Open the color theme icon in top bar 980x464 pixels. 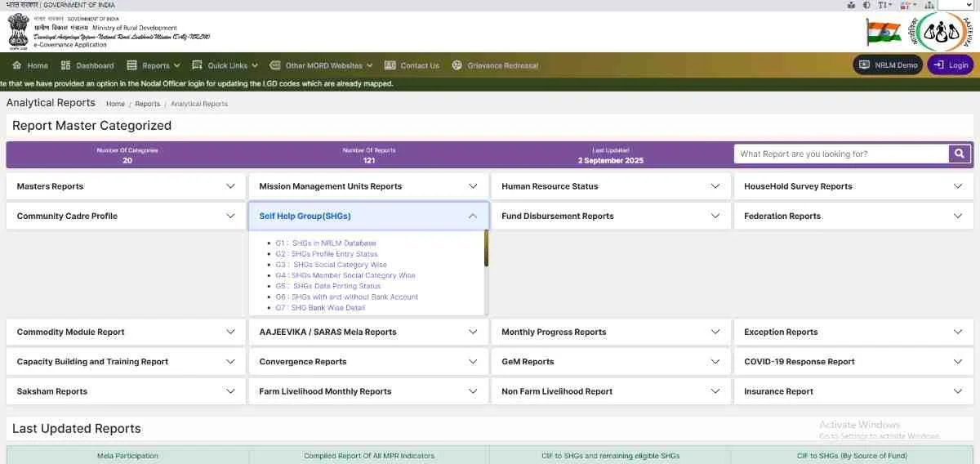tap(906, 5)
